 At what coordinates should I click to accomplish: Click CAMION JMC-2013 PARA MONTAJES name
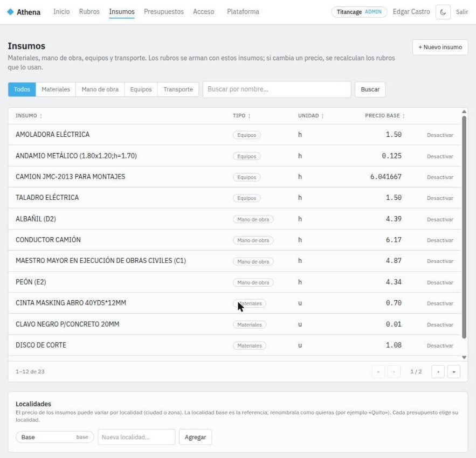tap(71, 177)
